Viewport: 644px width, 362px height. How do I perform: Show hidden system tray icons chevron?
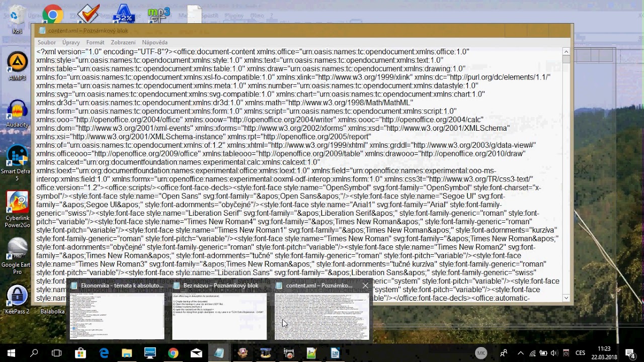tap(521, 353)
